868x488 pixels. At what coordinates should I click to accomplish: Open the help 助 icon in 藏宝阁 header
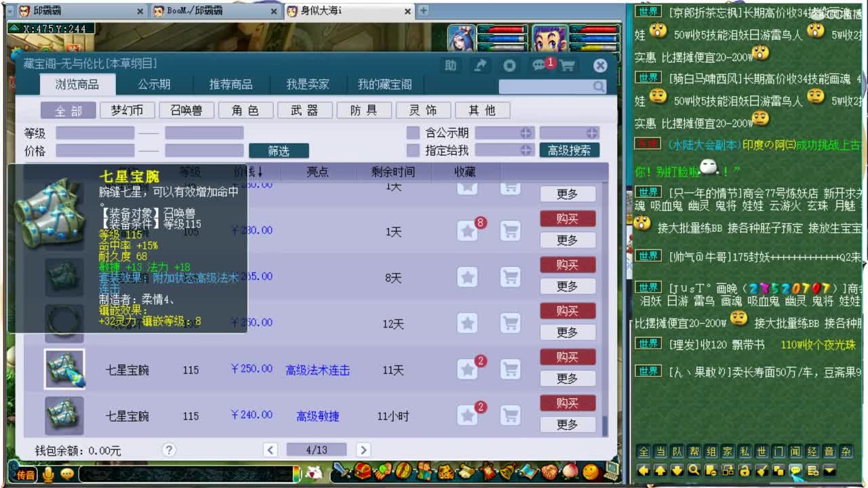(450, 65)
